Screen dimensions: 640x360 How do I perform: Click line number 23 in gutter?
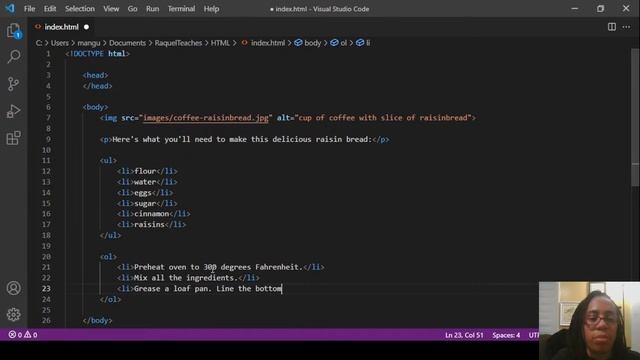point(46,289)
